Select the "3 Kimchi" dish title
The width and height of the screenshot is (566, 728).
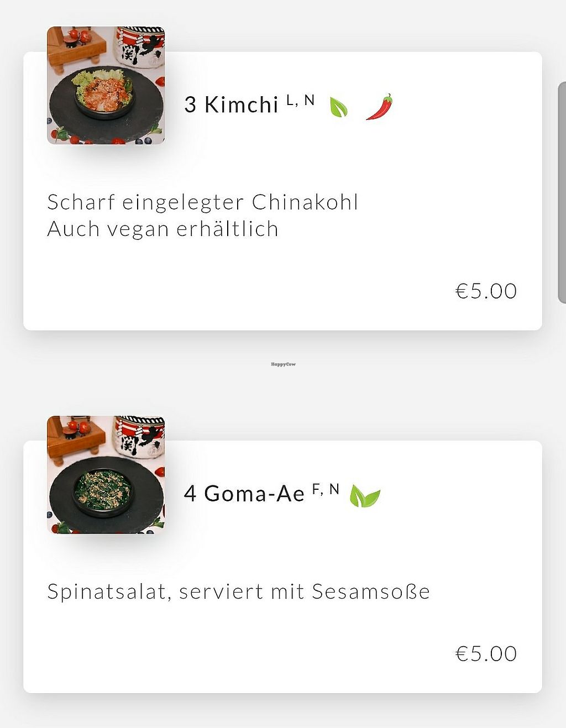tap(231, 104)
